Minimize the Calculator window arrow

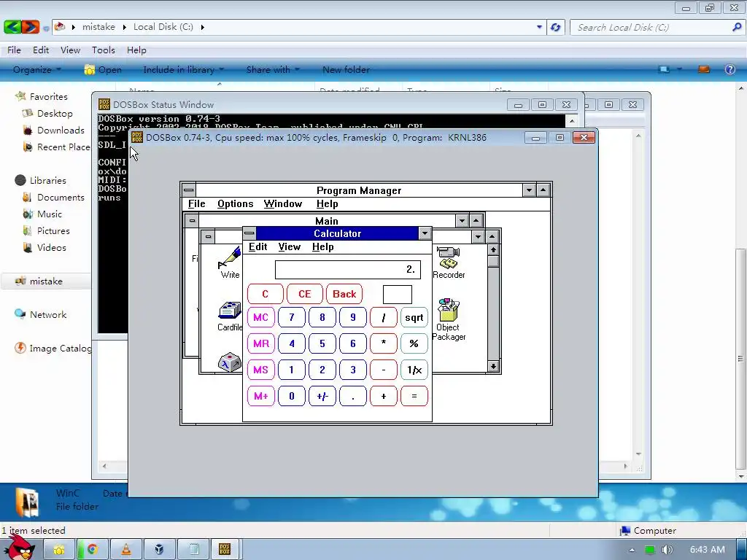coord(425,233)
